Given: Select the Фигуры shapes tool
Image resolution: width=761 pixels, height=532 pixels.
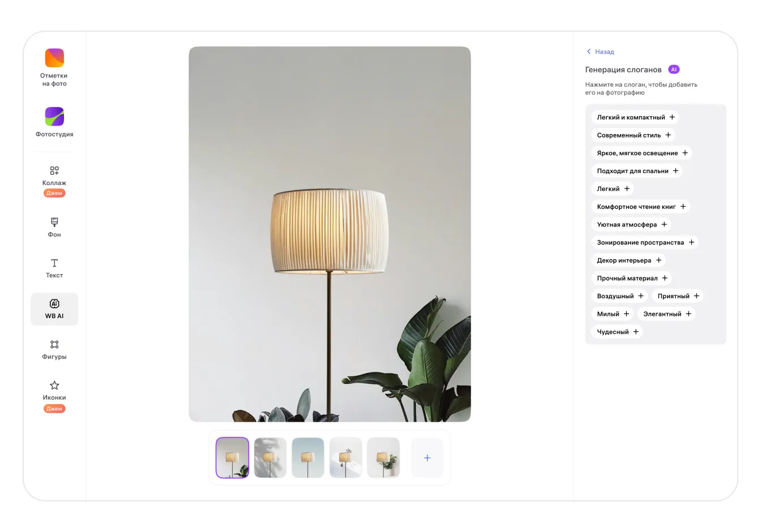Looking at the screenshot, I should 54,349.
